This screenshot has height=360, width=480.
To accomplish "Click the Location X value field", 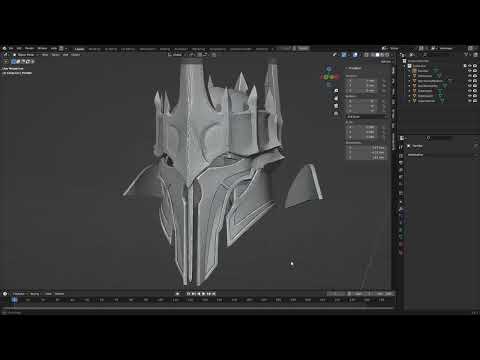I will pos(363,81).
